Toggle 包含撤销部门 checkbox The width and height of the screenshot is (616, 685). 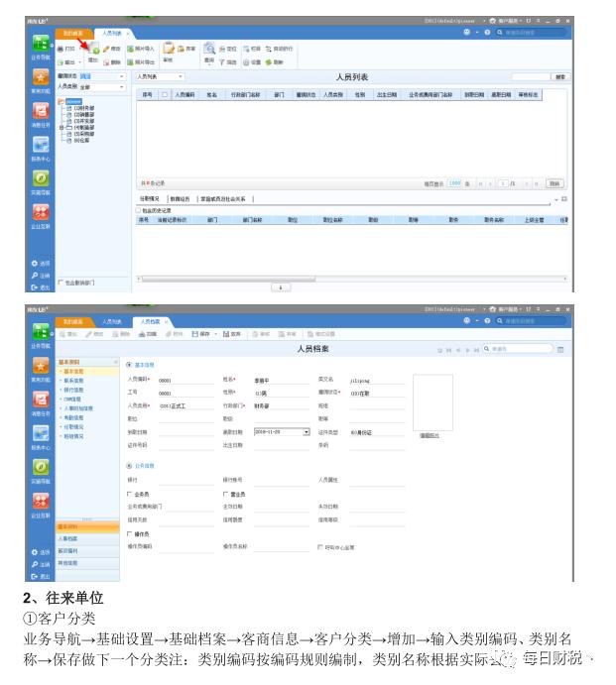(x=61, y=282)
